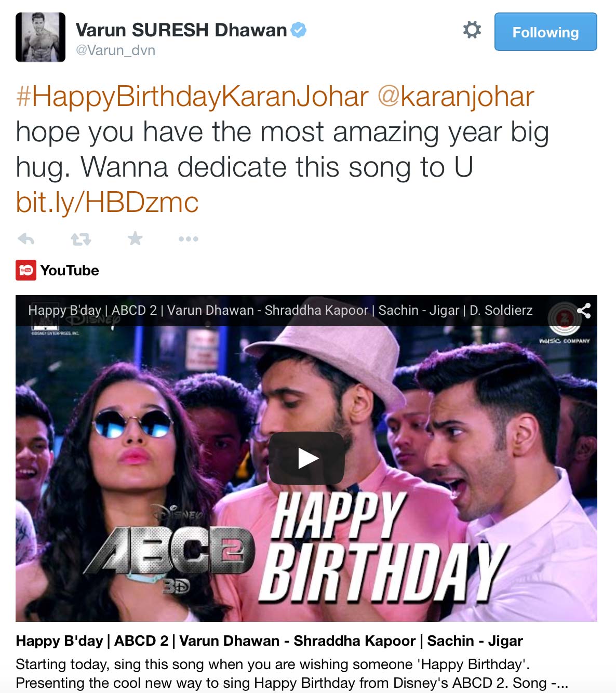Click the blue verified badge icon

point(298,30)
